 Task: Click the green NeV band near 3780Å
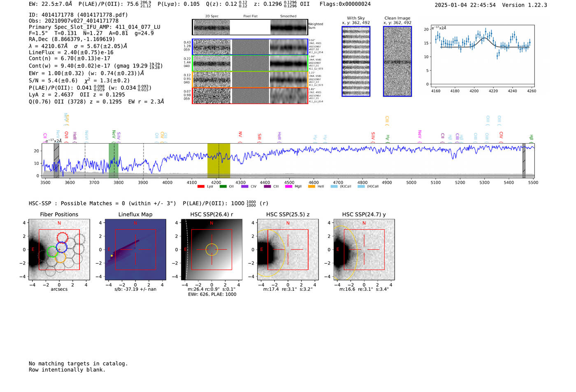coord(114,161)
